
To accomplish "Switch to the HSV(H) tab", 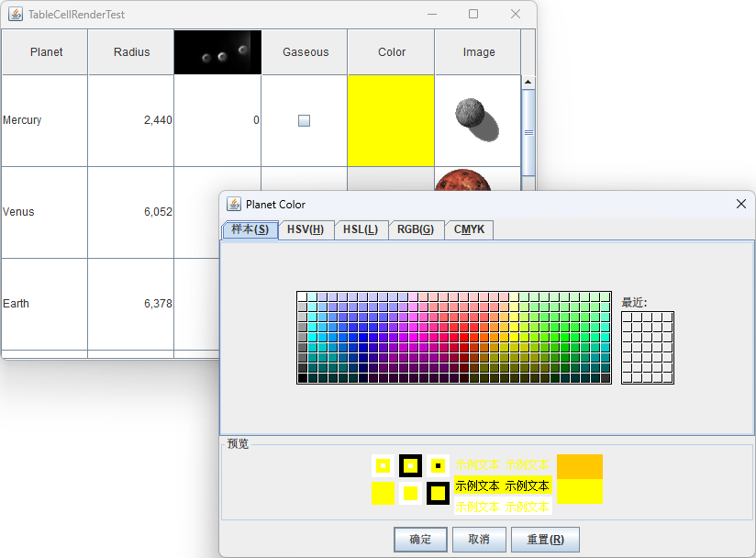I will 306,229.
